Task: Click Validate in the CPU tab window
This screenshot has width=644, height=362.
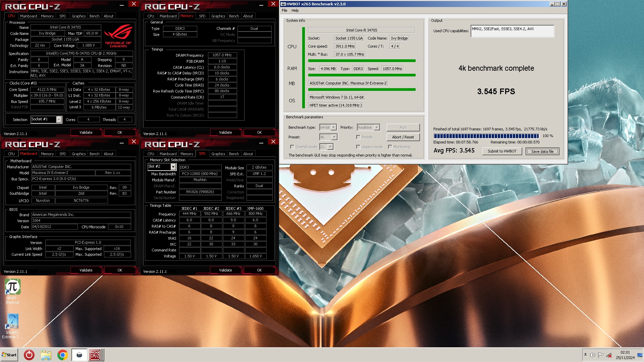Action: pyautogui.click(x=86, y=132)
